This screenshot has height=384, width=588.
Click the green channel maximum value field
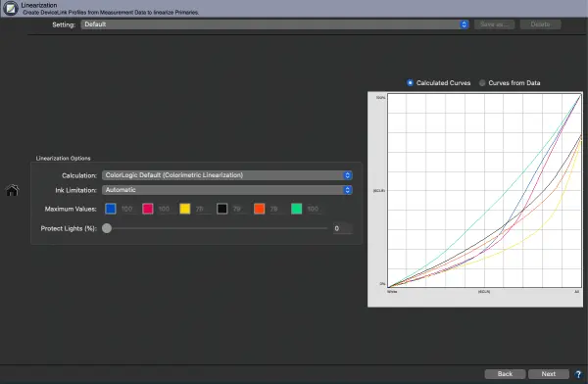coord(314,209)
